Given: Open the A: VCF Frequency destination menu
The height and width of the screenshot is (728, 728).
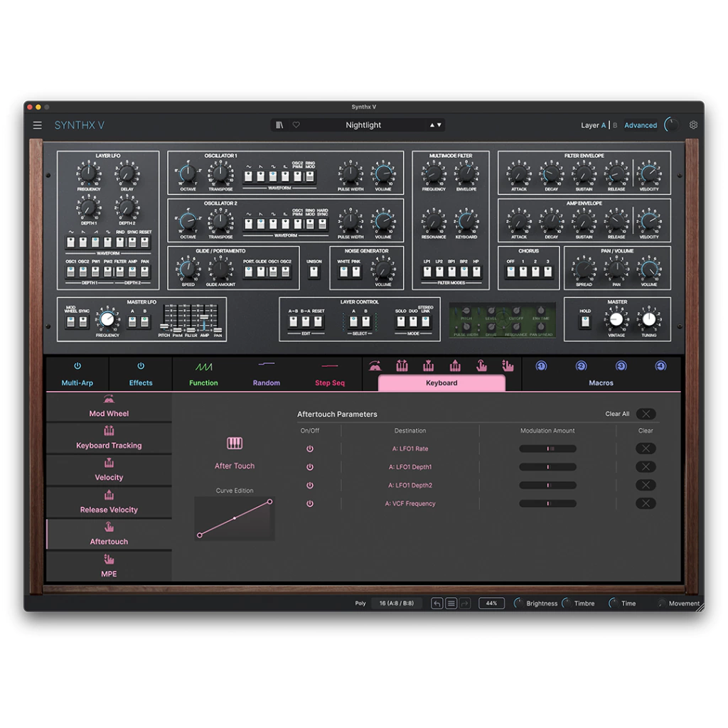Looking at the screenshot, I should [x=410, y=503].
